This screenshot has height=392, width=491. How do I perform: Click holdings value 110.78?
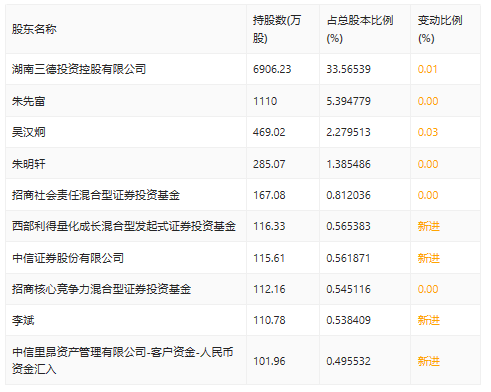(269, 320)
